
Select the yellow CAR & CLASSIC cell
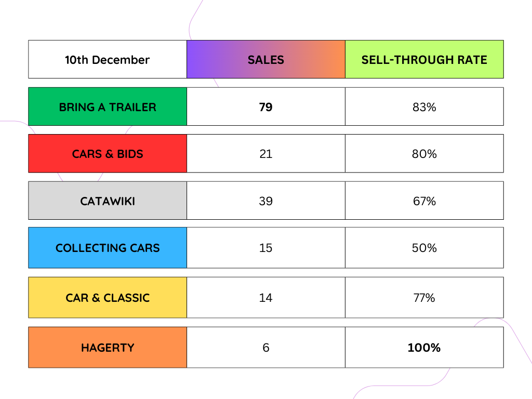pos(108,298)
